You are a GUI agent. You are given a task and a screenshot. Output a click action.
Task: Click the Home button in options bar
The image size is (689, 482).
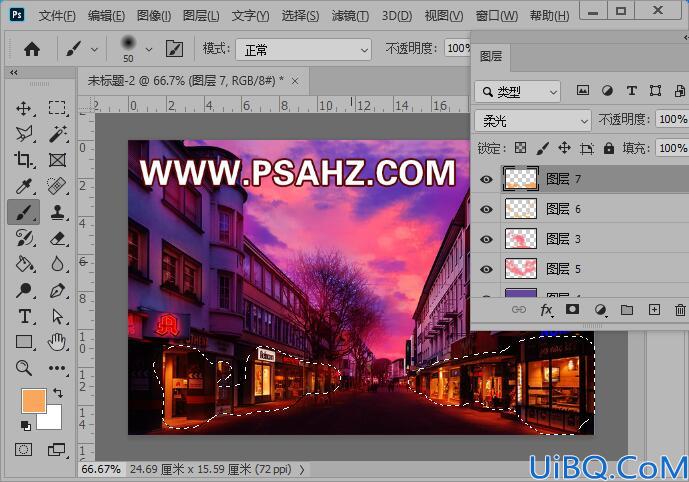tap(32, 49)
